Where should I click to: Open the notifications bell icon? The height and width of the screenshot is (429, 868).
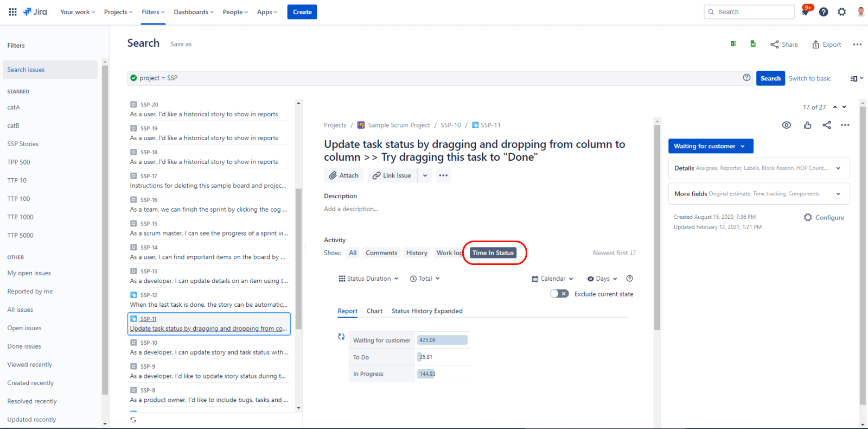[806, 12]
